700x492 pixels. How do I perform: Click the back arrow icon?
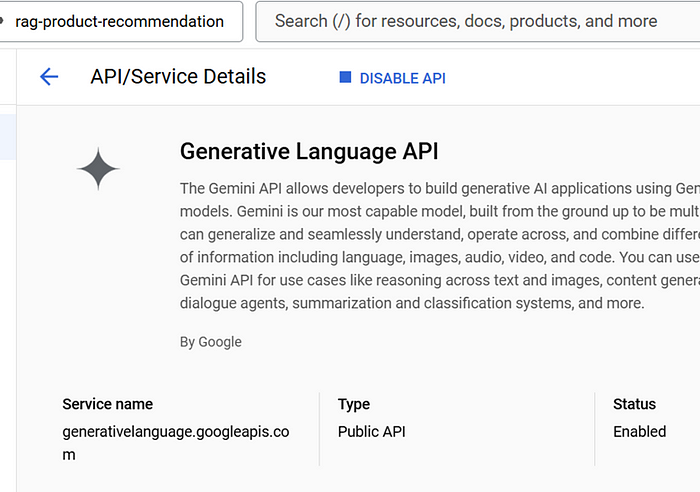pos(49,77)
